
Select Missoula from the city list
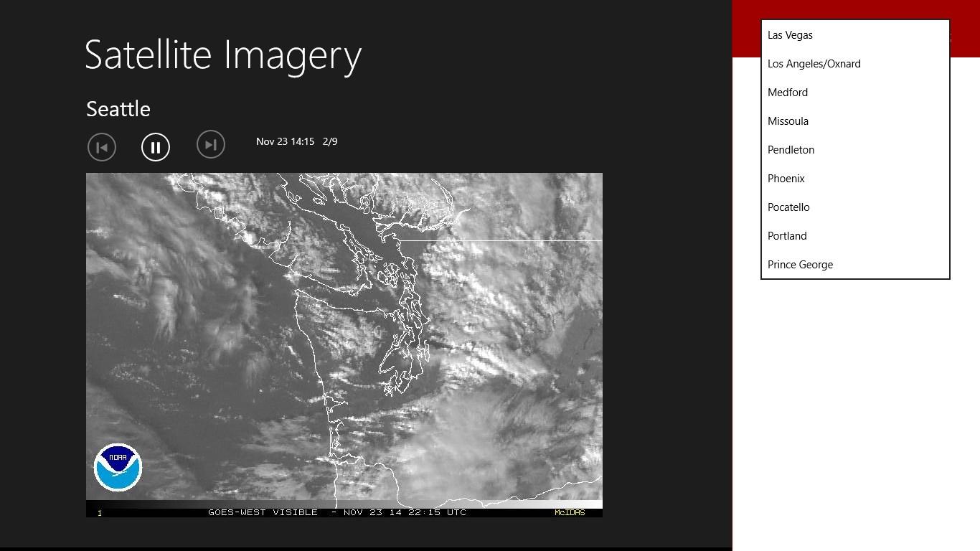tap(788, 121)
